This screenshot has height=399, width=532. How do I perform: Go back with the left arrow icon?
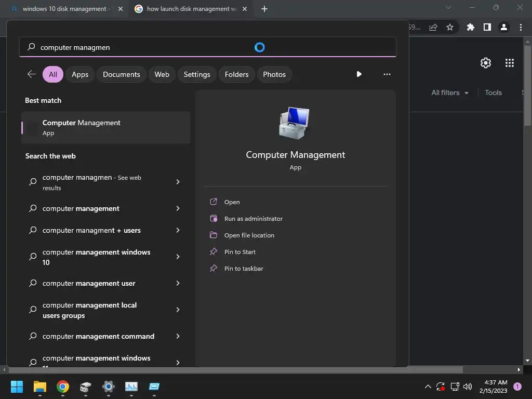click(x=32, y=74)
